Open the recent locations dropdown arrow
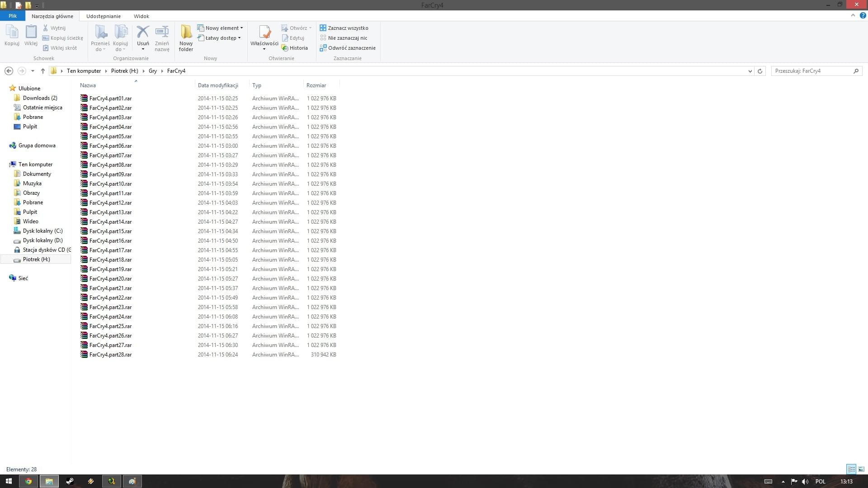 pyautogui.click(x=33, y=71)
